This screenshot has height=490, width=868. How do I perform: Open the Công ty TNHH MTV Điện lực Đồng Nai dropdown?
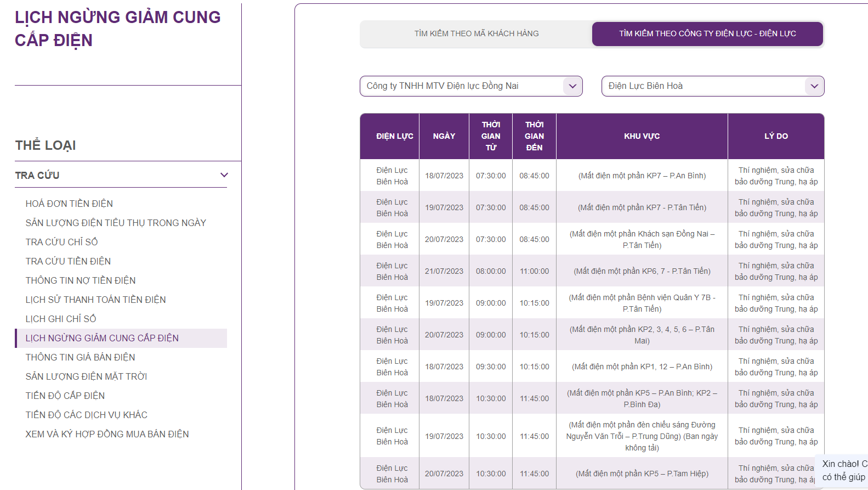click(x=471, y=86)
